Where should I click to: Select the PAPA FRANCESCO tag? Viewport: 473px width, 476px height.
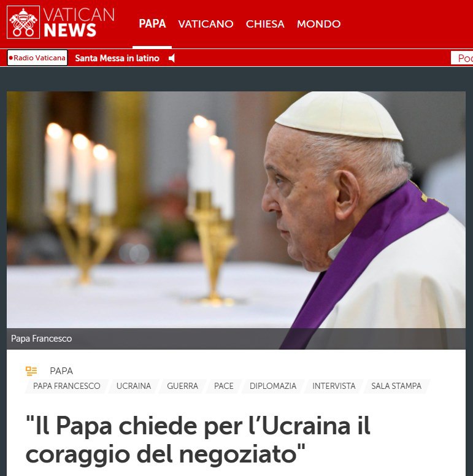point(66,386)
